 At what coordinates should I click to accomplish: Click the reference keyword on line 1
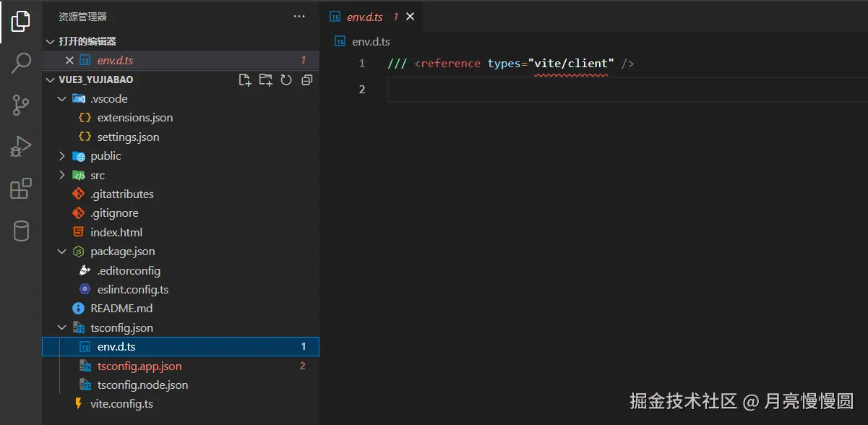[450, 64]
